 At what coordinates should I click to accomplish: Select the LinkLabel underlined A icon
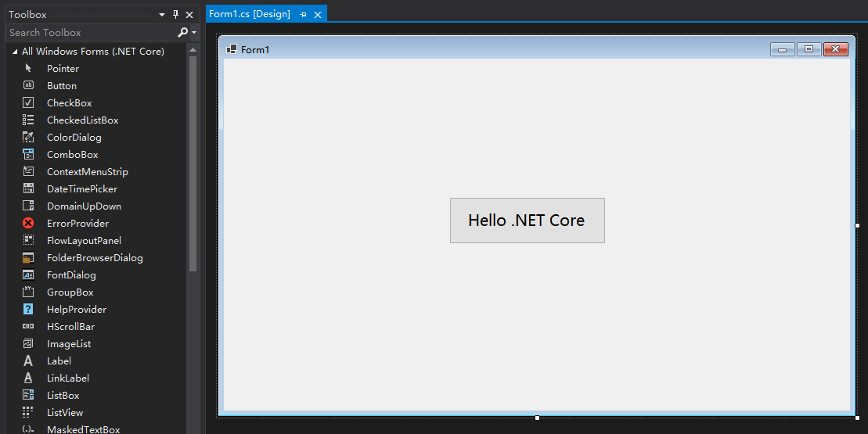pyautogui.click(x=28, y=378)
